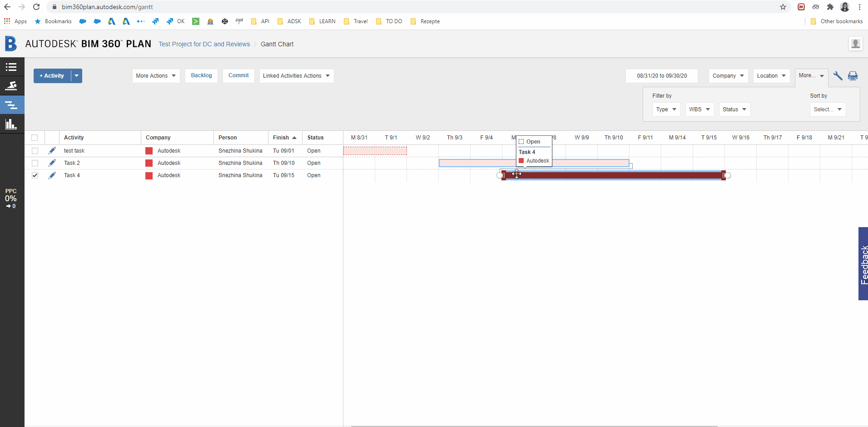This screenshot has height=427, width=868.
Task: Open the Linked Activities Actions menu
Action: pos(296,76)
